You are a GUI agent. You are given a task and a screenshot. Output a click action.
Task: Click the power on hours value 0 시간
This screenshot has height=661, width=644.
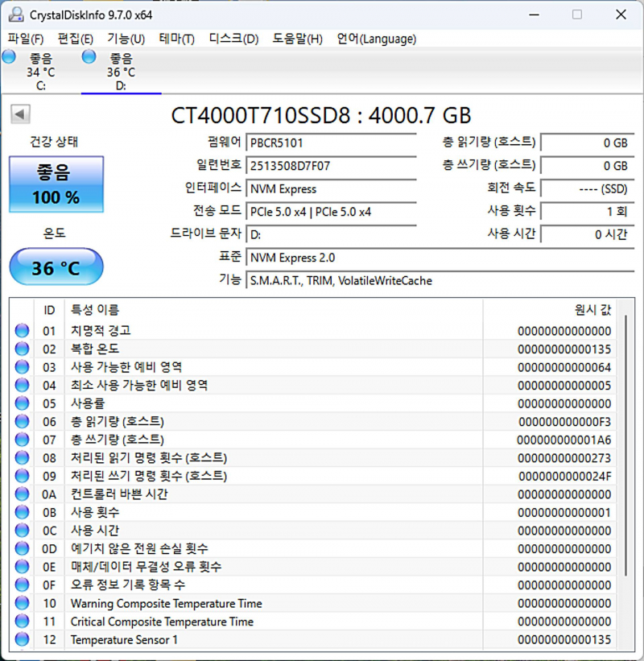(x=587, y=234)
